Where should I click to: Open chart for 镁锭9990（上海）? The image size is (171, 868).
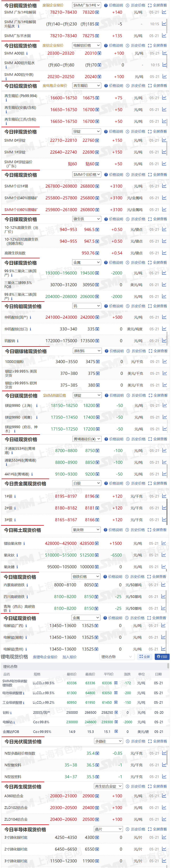click(x=165, y=405)
